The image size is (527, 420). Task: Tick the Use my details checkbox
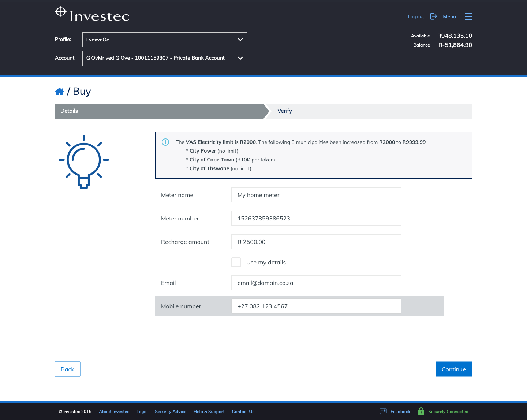(236, 262)
